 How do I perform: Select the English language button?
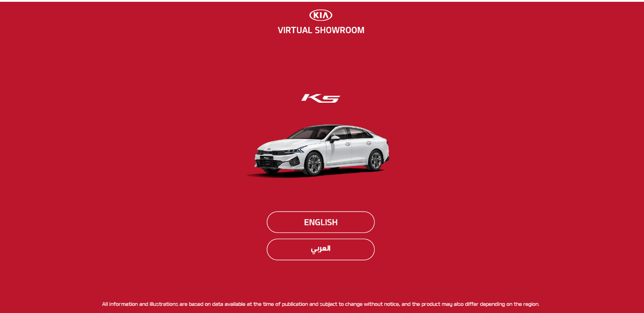click(321, 222)
